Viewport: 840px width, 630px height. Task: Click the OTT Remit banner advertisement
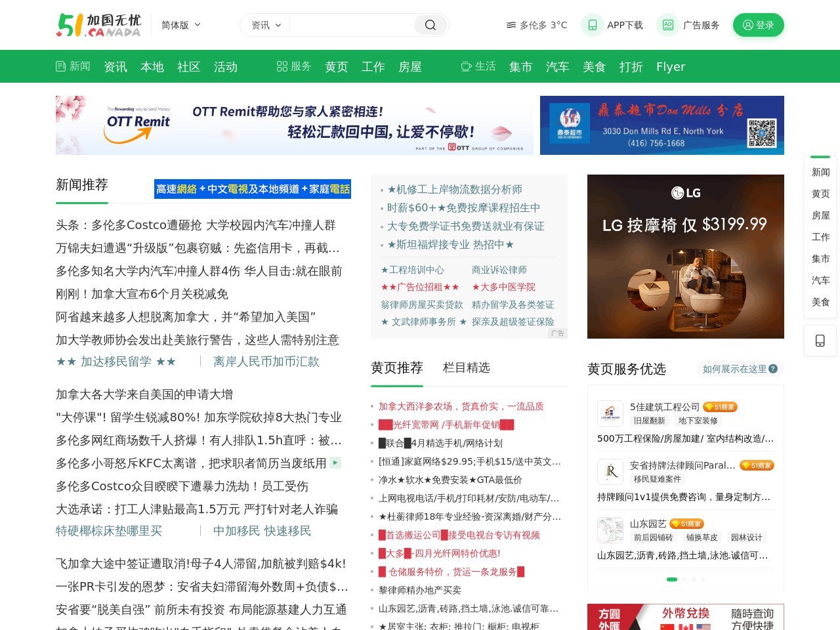pyautogui.click(x=295, y=125)
